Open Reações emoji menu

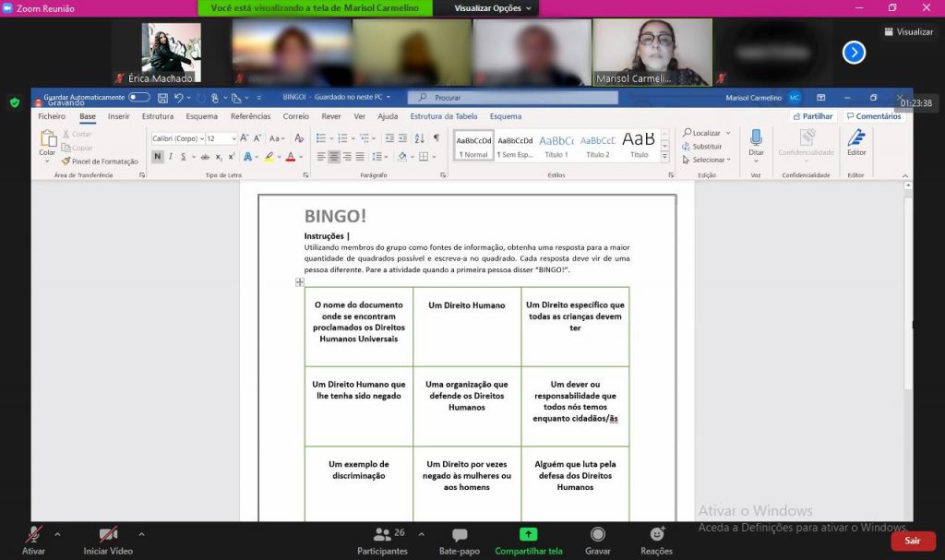click(656, 535)
